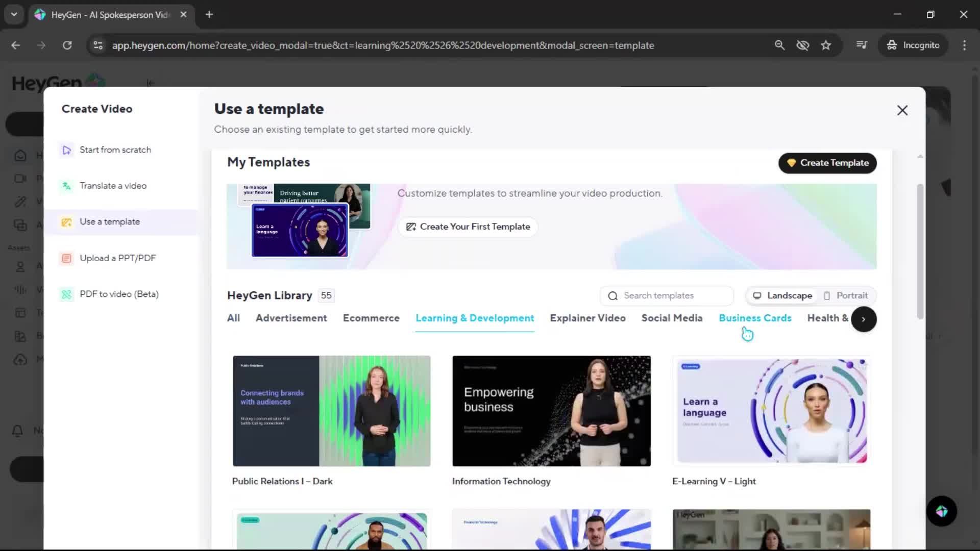Open the HeyGen assistant floating icon
Screen dimensions: 980x551
coord(941,511)
